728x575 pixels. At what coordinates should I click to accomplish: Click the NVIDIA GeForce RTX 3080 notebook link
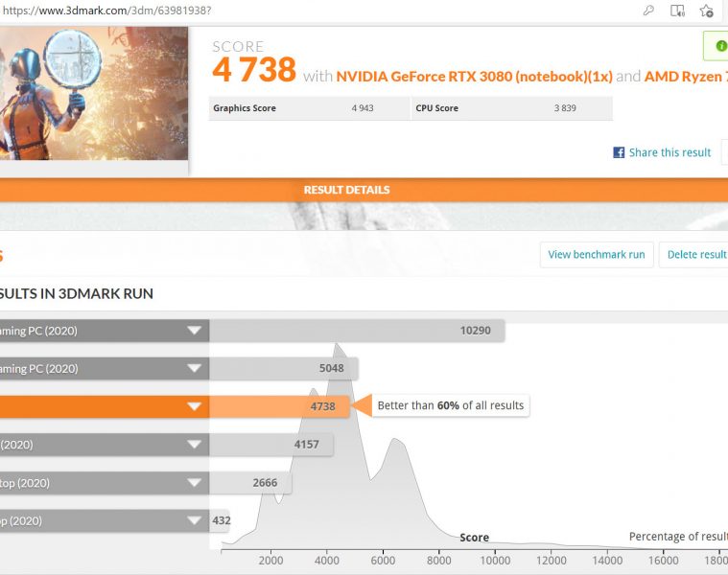[474, 76]
